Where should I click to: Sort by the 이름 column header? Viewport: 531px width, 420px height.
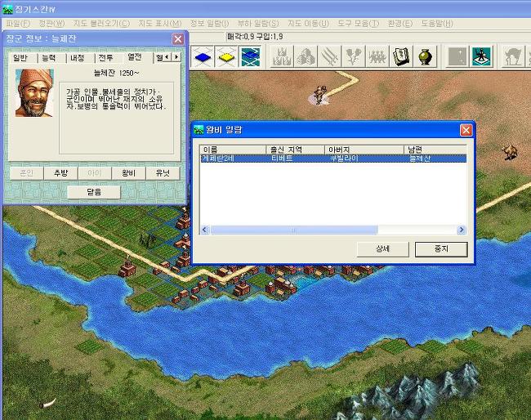click(234, 150)
